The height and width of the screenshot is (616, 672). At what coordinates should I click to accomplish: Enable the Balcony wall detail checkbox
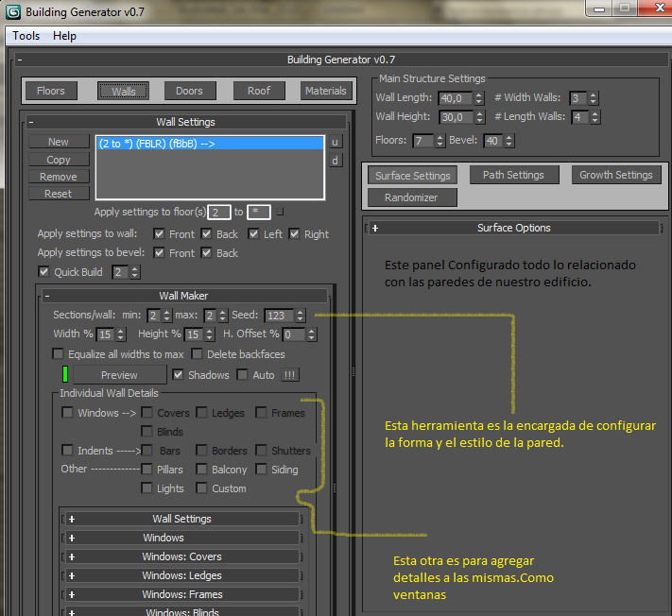[202, 470]
